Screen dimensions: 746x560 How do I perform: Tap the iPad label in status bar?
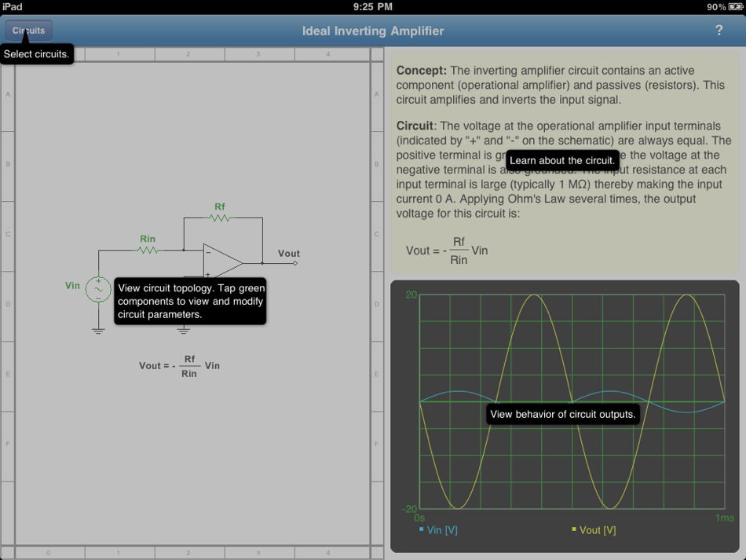[12, 6]
